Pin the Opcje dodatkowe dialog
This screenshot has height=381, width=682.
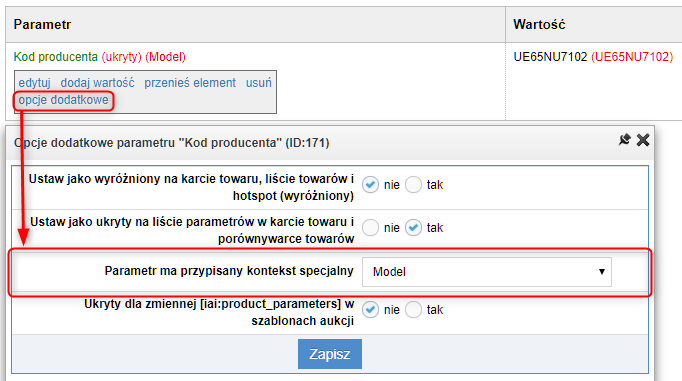pos(625,140)
